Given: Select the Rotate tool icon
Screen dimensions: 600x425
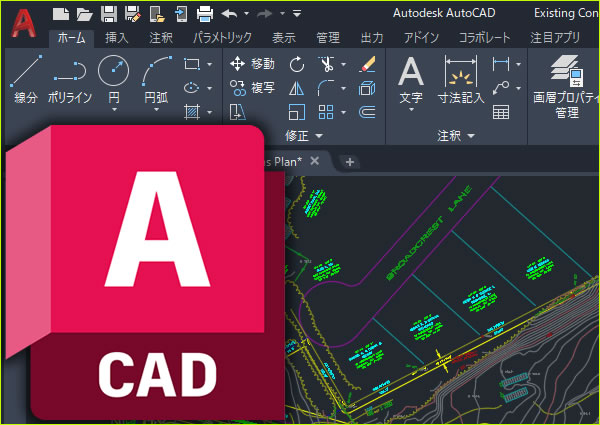Looking at the screenshot, I should pos(297,64).
